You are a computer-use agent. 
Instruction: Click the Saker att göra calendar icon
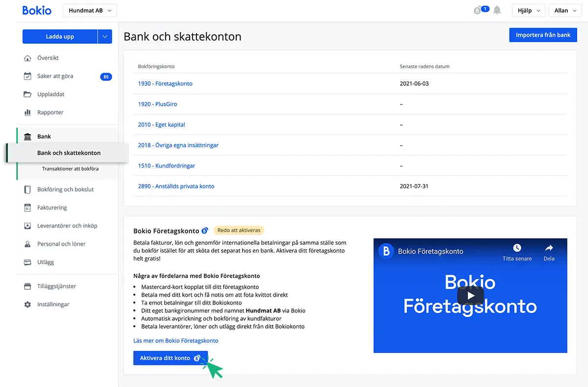(27, 76)
